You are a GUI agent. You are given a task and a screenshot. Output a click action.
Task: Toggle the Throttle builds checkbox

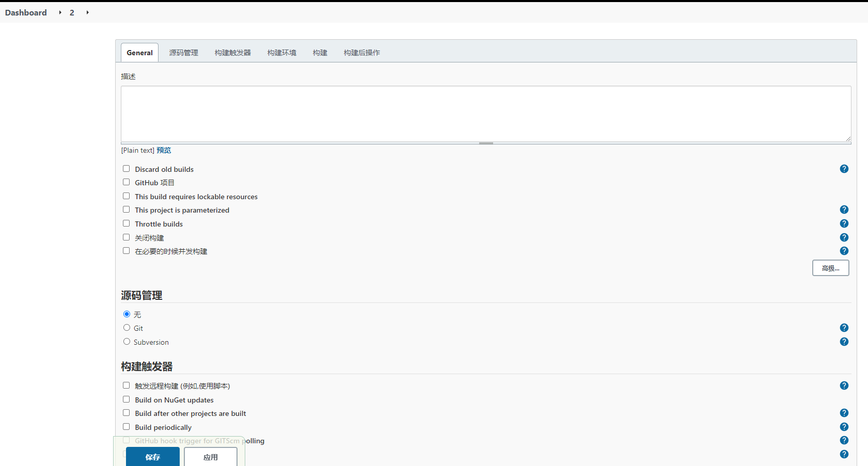[126, 223]
